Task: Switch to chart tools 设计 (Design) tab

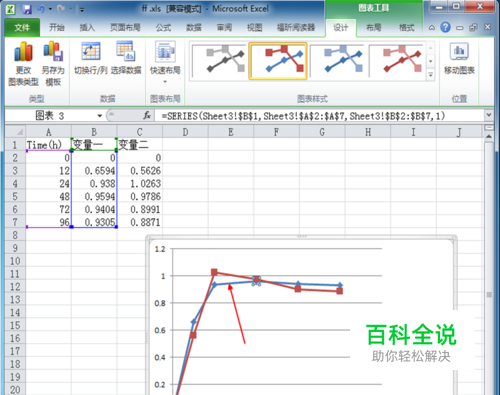Action: click(341, 28)
